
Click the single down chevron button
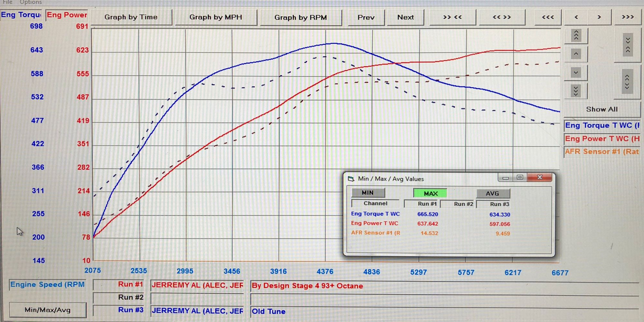coord(576,73)
